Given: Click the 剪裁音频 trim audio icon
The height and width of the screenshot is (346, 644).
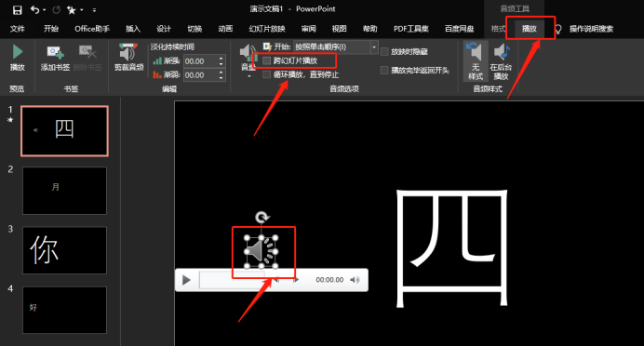Looking at the screenshot, I should point(129,58).
